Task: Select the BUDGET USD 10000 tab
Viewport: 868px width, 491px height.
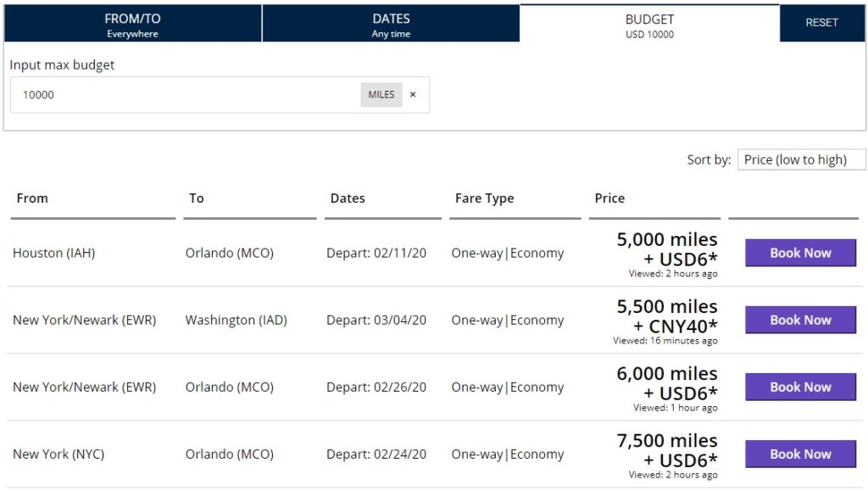Action: coord(649,25)
